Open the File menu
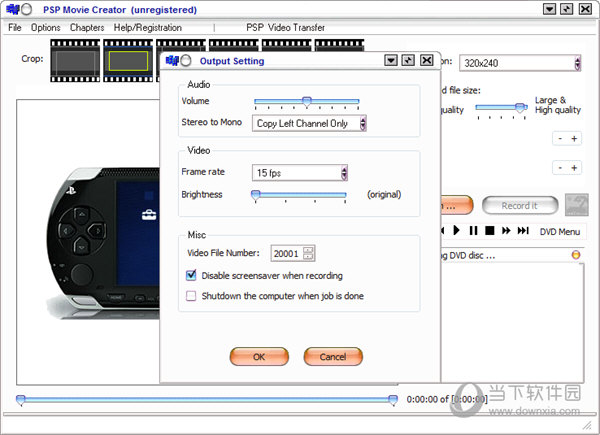Viewport: 600px width, 435px height. (15, 28)
